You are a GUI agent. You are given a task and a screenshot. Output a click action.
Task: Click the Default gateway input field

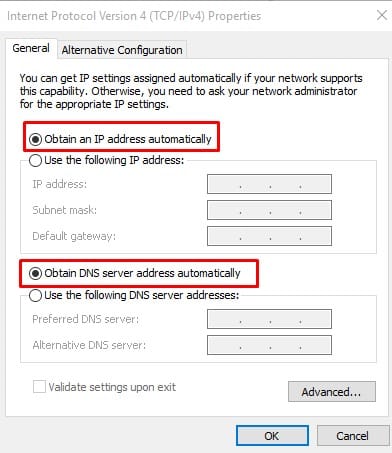click(269, 236)
